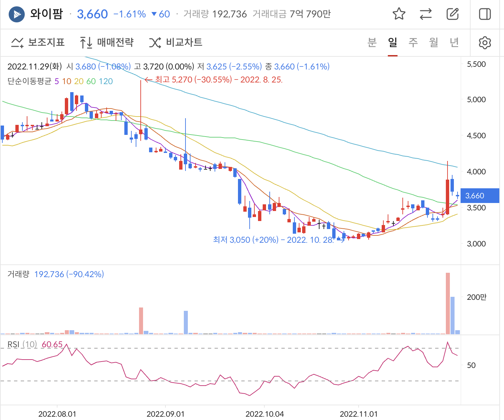Click the 거래대금 7억 790만 text
This screenshot has height=420, width=504.
(292, 14)
